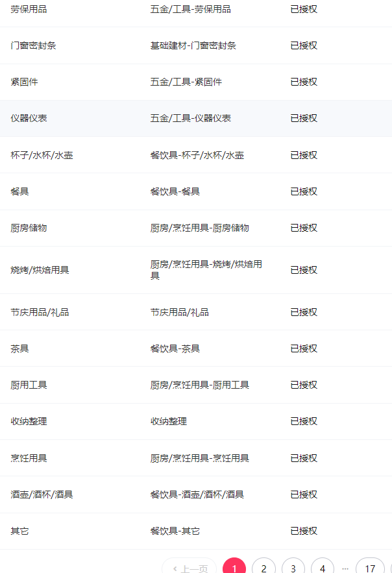Open page 3 in pagination

(x=293, y=568)
